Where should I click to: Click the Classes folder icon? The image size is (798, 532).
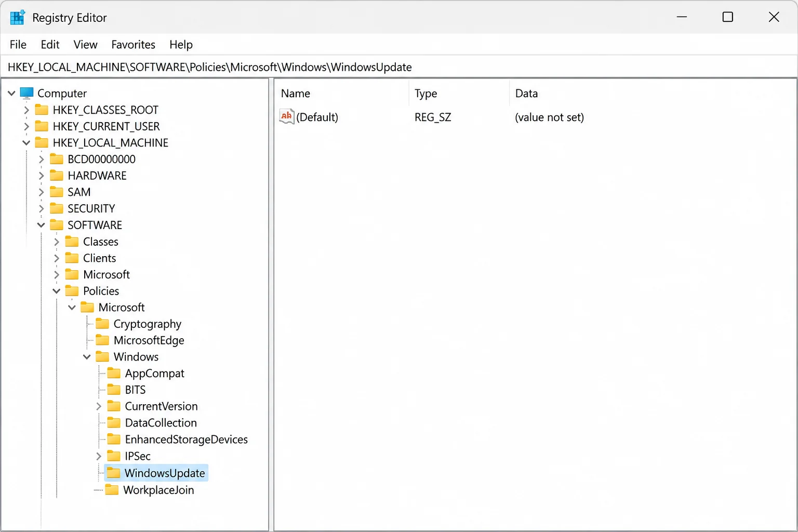[72, 242]
